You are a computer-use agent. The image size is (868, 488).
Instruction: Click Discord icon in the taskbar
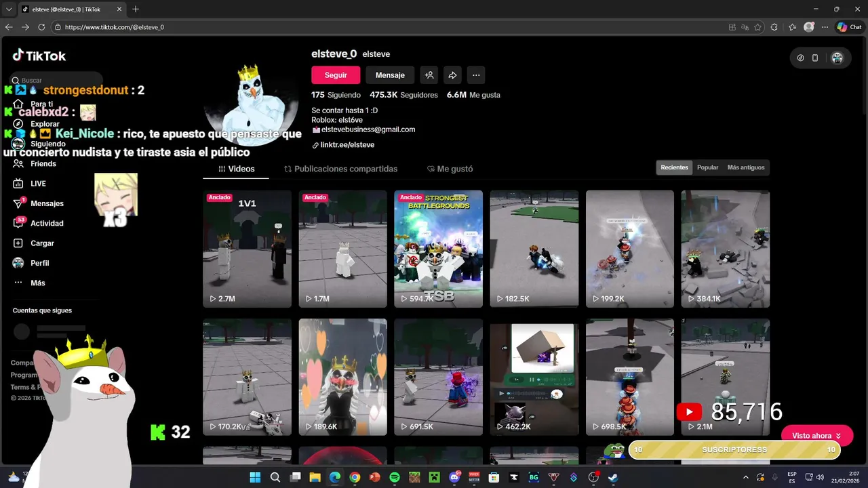coord(454,477)
